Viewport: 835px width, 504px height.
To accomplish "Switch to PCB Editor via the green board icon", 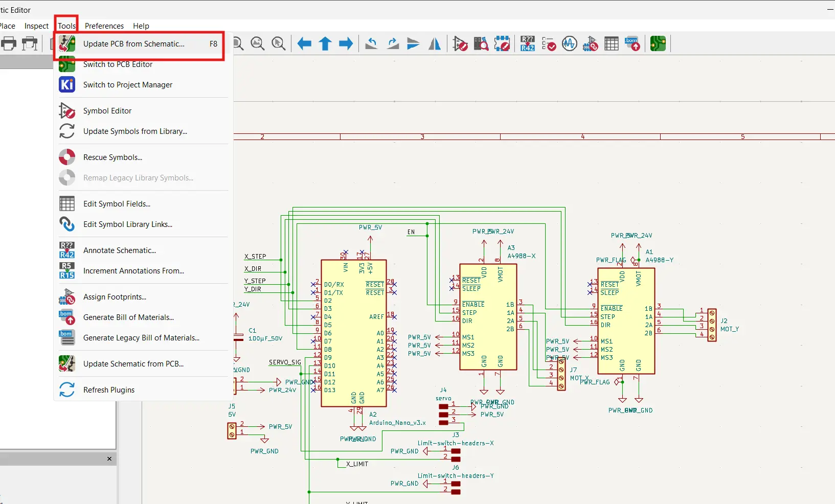I will (x=658, y=43).
